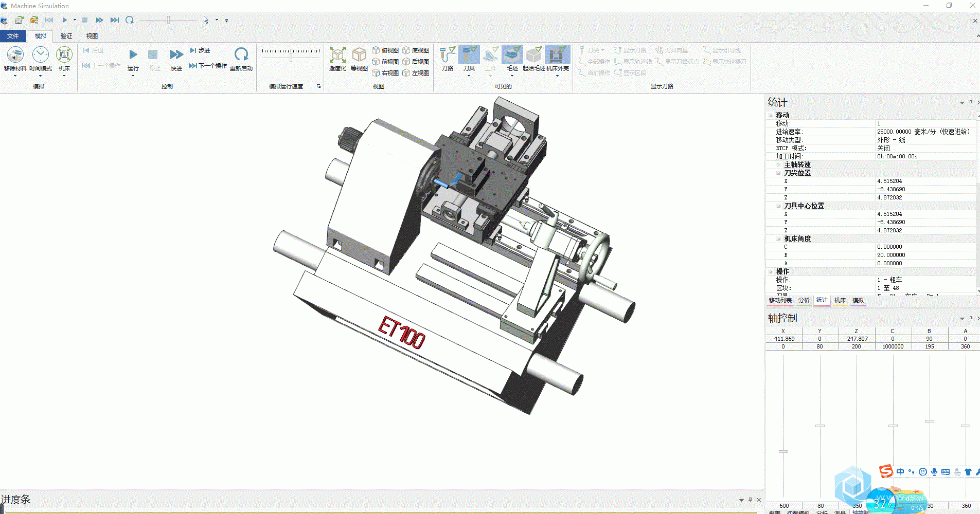Toggle 毛坯 stock visibility
The height and width of the screenshot is (514, 980).
tap(512, 54)
